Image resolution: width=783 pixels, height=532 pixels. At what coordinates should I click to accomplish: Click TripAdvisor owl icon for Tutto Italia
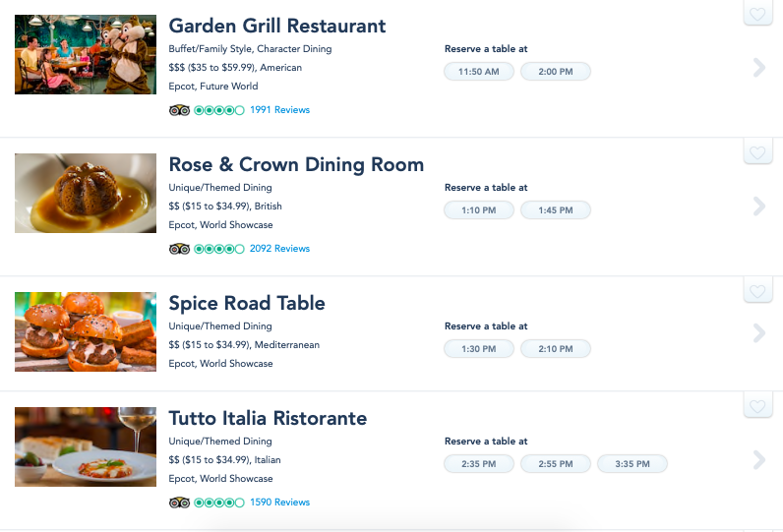pos(179,502)
